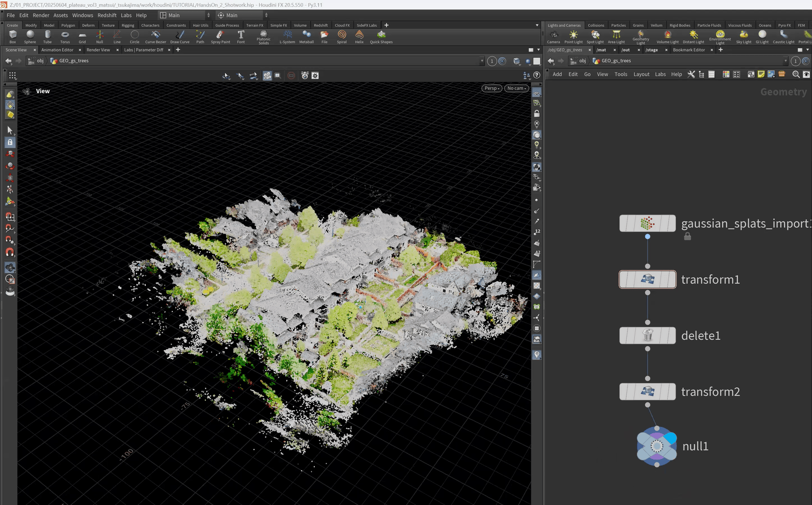Open the Persp viewport dropdown
The image size is (812, 505).
[492, 88]
